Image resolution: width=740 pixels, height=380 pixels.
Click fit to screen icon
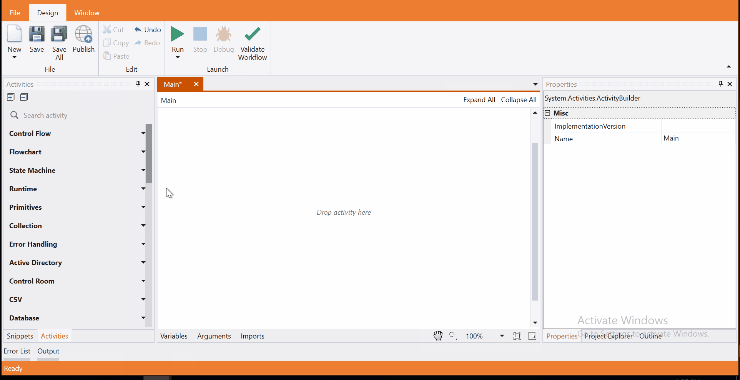point(517,336)
